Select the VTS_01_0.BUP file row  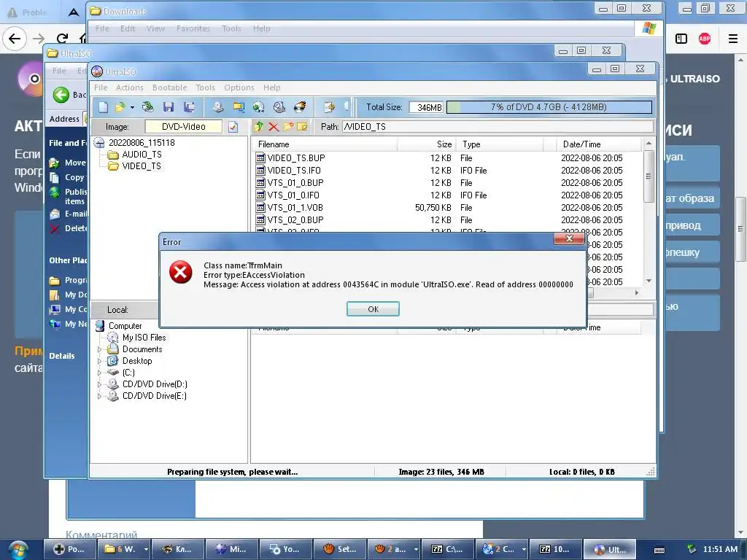[448, 183]
